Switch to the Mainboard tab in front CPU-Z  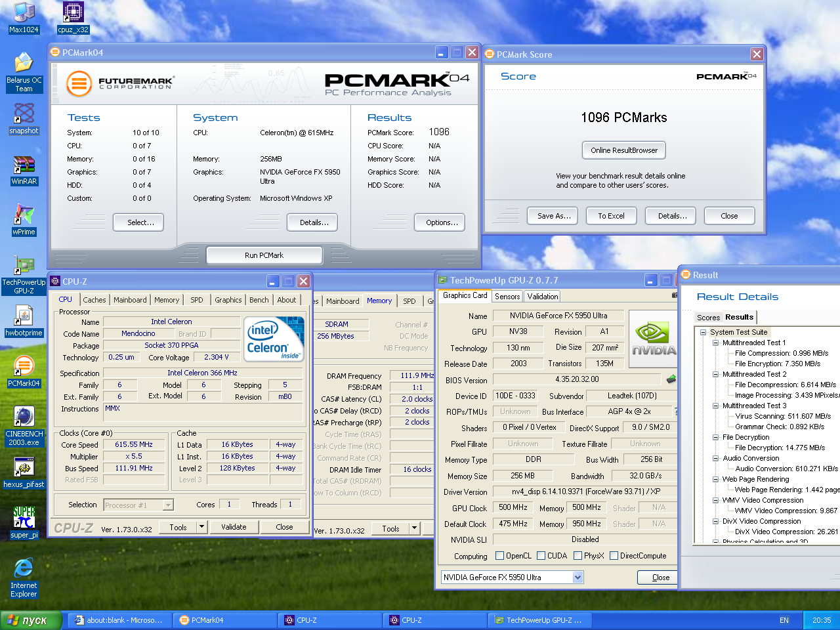tap(130, 300)
